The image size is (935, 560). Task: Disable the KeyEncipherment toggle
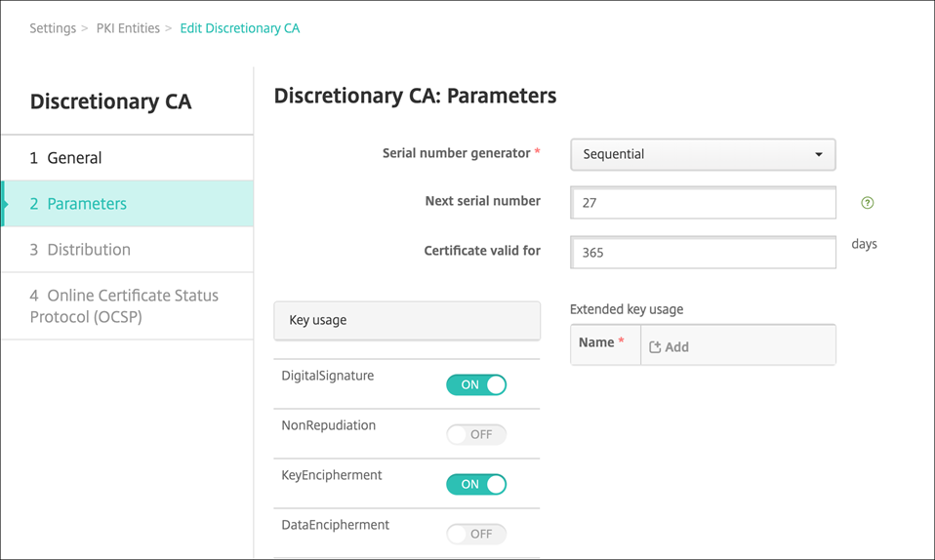(476, 484)
